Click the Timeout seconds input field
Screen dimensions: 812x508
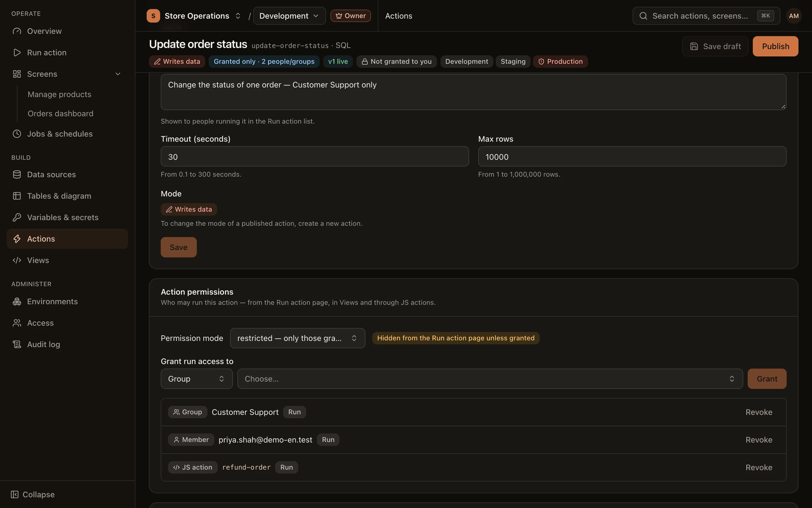(314, 157)
